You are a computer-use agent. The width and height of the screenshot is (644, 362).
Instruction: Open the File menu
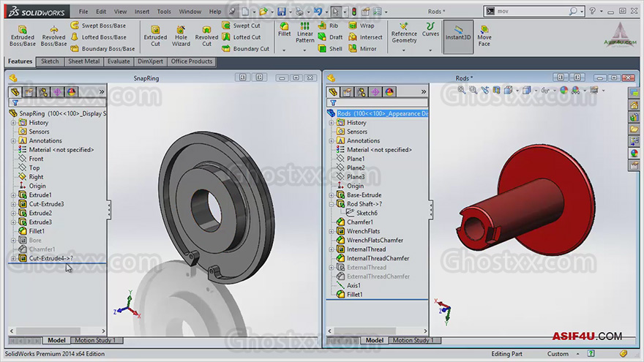pos(83,12)
